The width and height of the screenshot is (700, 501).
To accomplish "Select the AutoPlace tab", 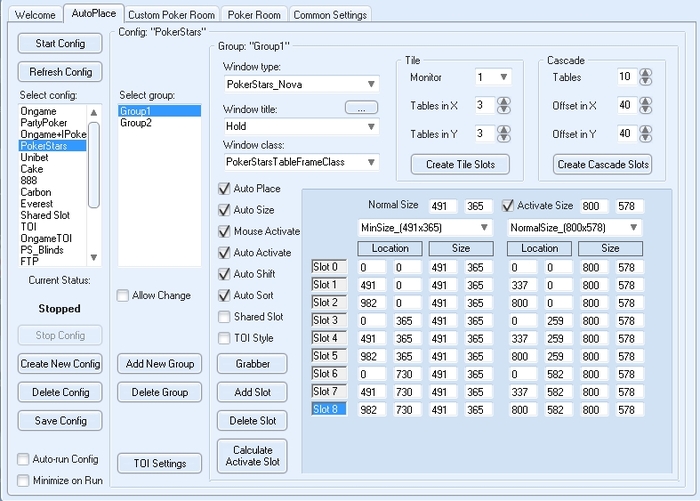I will 93,13.
